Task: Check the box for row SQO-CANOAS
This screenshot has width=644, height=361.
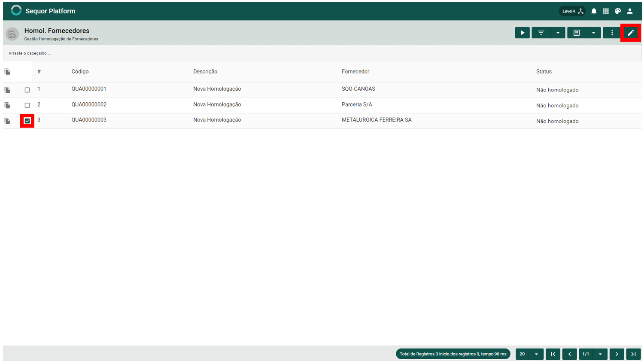Action: 27,90
